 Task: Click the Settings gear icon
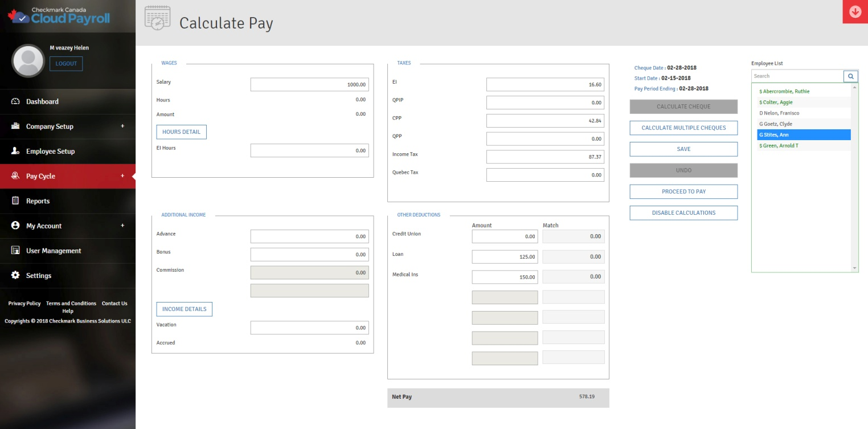click(x=15, y=276)
